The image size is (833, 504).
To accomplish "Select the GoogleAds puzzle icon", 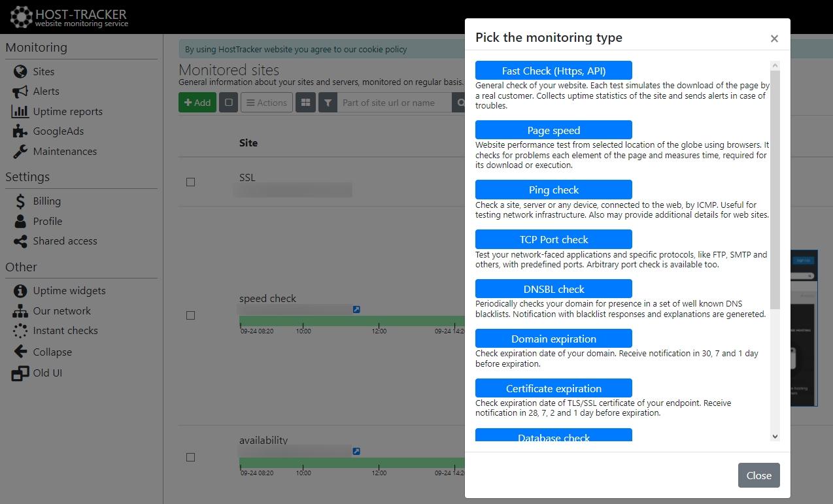I will (20, 131).
